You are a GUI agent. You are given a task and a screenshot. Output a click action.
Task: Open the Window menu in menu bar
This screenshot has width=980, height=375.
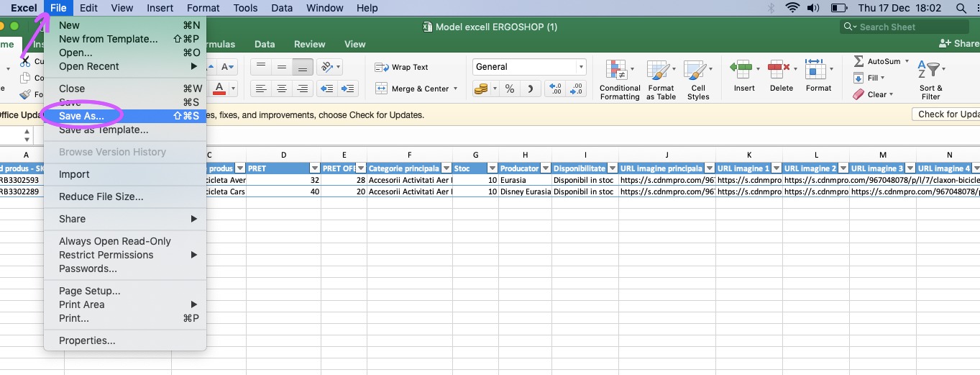coord(324,8)
